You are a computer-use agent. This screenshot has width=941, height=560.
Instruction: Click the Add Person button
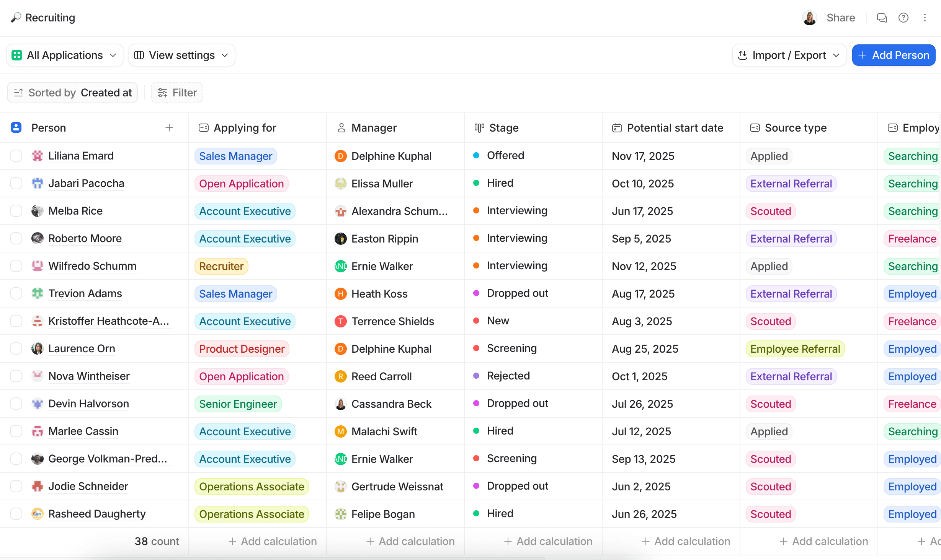point(894,55)
